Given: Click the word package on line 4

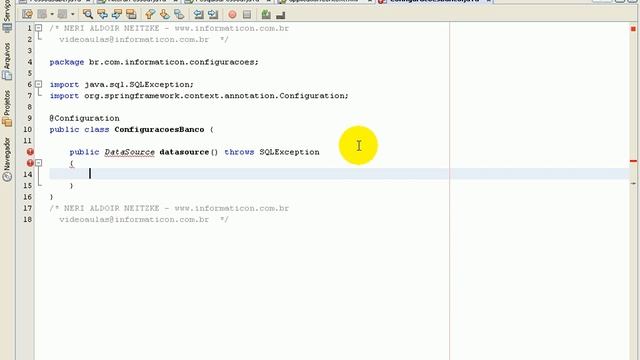Looking at the screenshot, I should pyautogui.click(x=67, y=62).
